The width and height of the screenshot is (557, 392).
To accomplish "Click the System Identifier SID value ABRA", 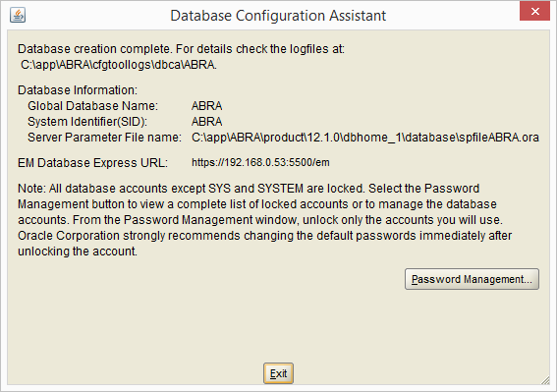I will (x=206, y=122).
